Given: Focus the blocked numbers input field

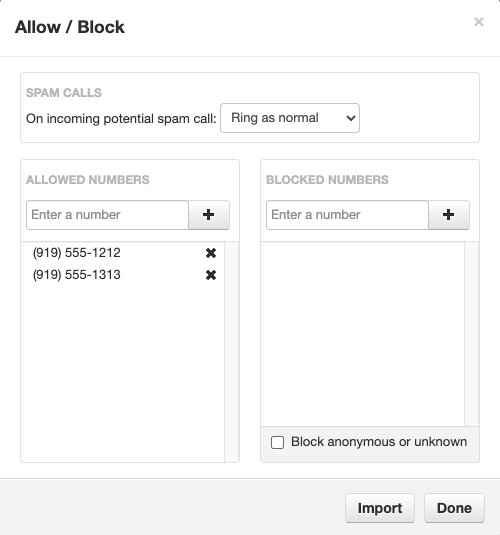Looking at the screenshot, I should pos(347,215).
